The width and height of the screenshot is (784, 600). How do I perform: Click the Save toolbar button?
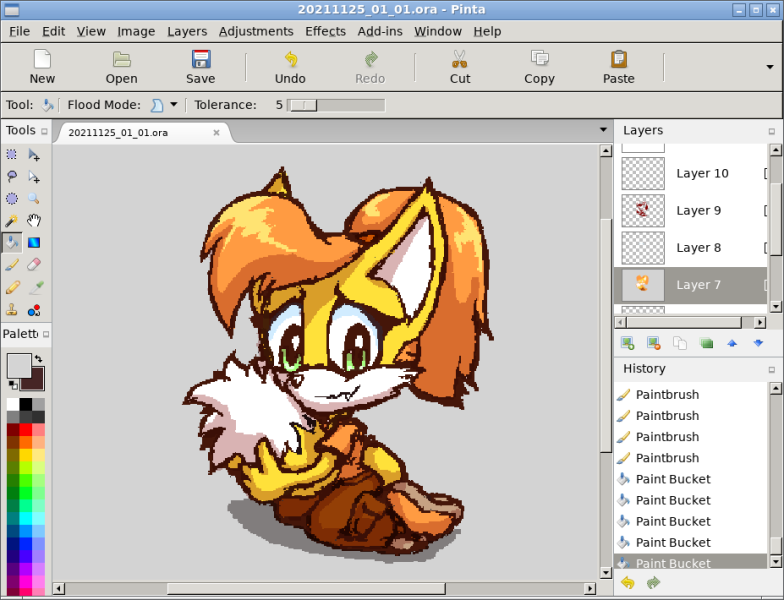pyautogui.click(x=200, y=68)
